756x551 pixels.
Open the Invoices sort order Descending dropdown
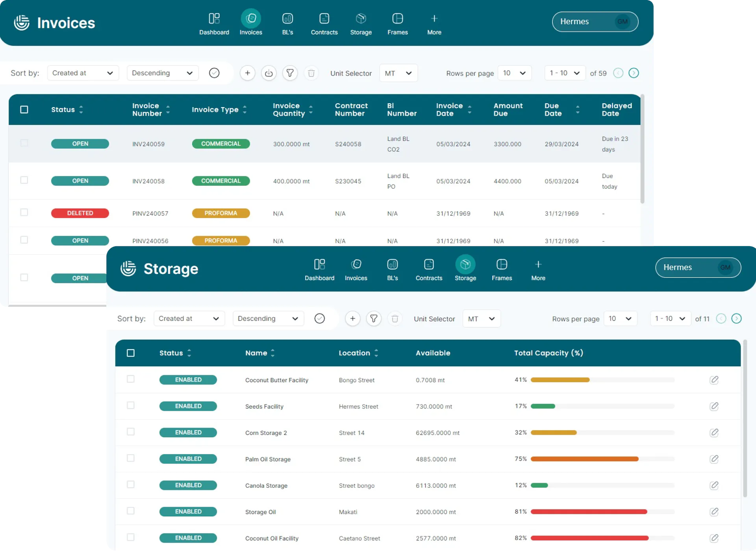click(x=162, y=73)
